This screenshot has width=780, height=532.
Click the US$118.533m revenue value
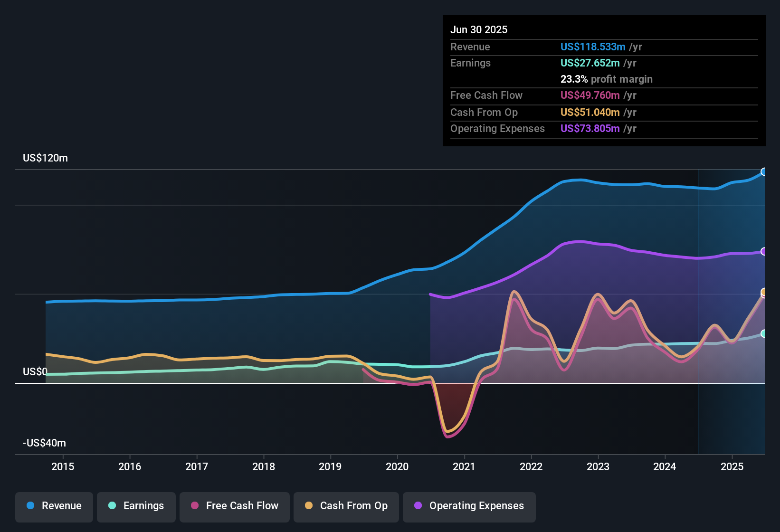[x=592, y=47]
